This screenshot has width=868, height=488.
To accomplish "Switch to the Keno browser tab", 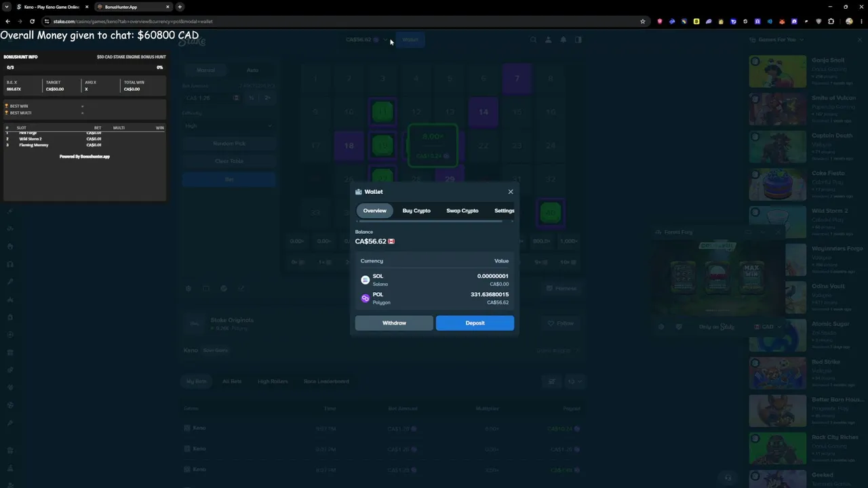I will tap(51, 7).
